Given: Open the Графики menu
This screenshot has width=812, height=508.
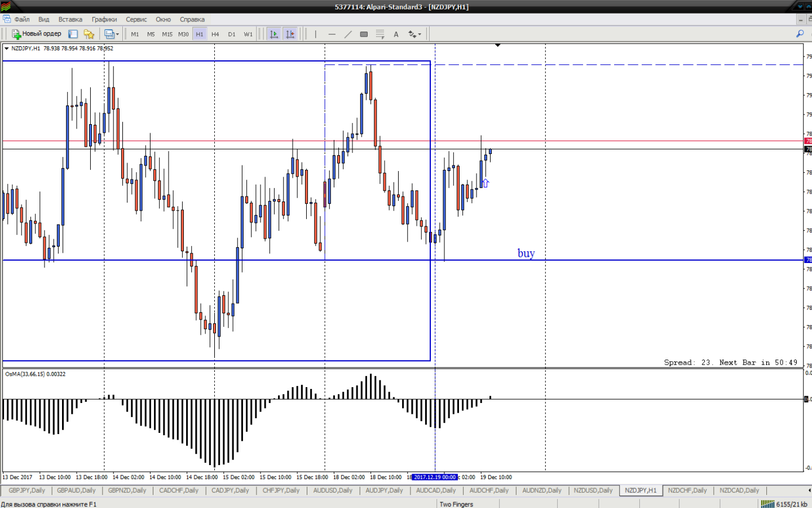Looking at the screenshot, I should pyautogui.click(x=104, y=19).
